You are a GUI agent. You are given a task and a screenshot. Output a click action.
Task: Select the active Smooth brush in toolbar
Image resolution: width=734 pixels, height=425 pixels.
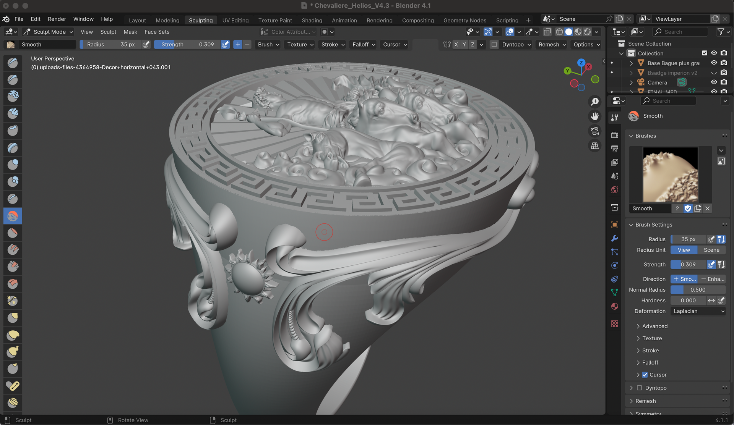(x=14, y=215)
